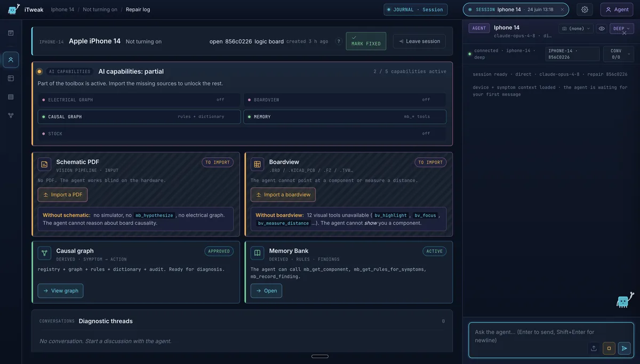640x364 pixels.
Task: Click the bv_focus code tag
Action: click(425, 215)
